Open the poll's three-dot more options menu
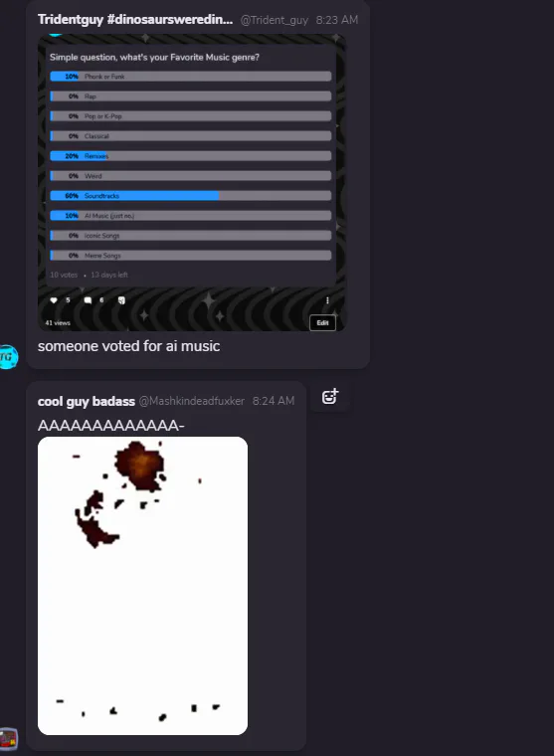The image size is (554, 756). [x=327, y=300]
